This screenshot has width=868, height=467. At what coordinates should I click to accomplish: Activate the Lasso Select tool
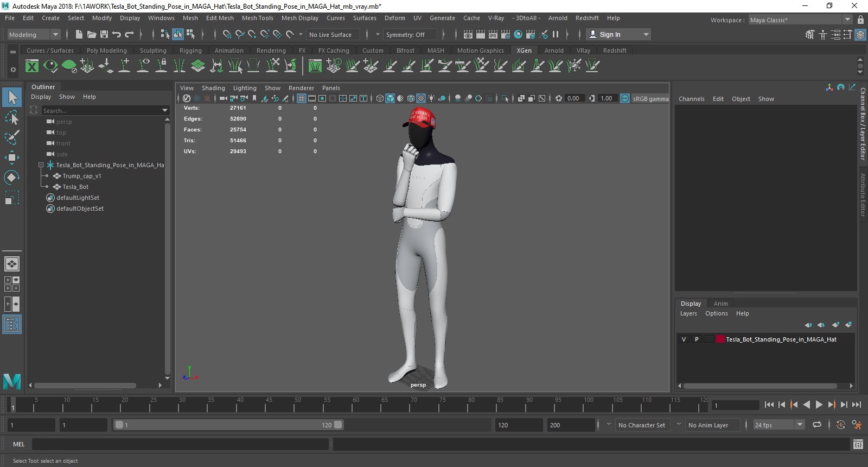[x=12, y=117]
